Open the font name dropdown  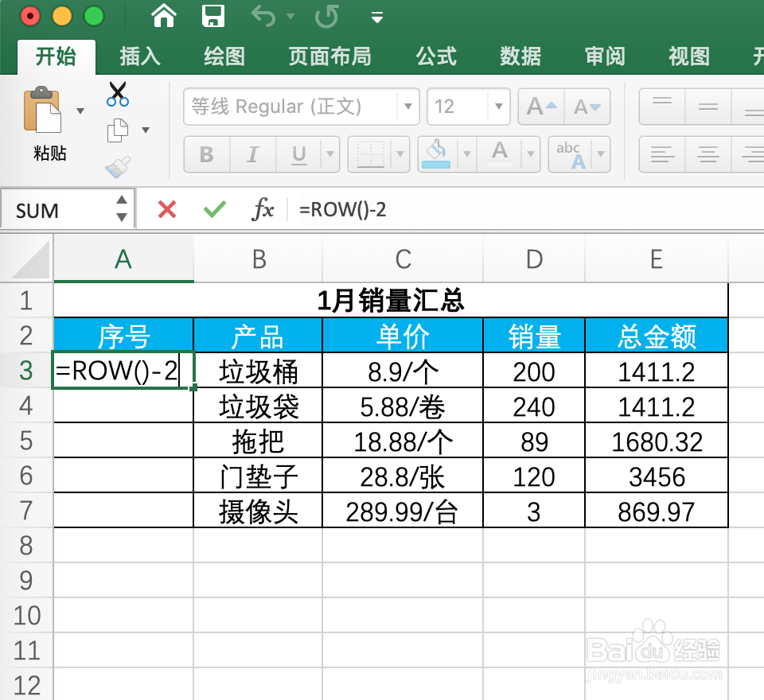pyautogui.click(x=407, y=107)
